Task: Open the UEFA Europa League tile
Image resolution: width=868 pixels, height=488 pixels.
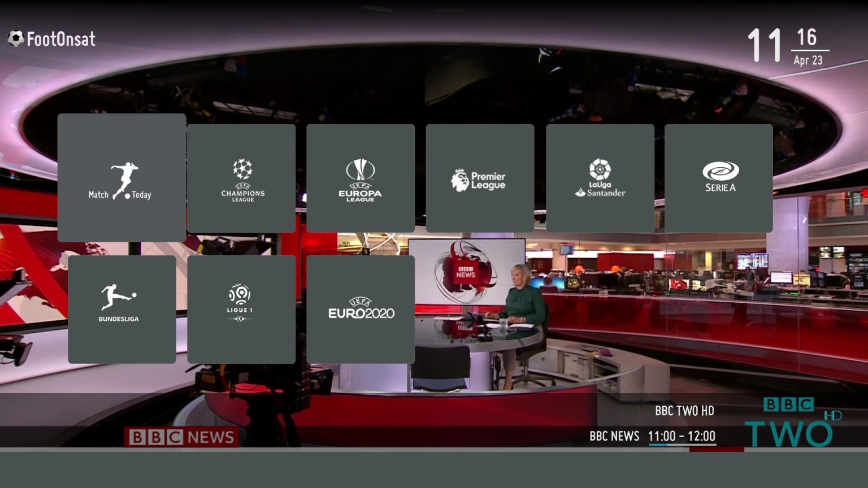Action: pyautogui.click(x=361, y=178)
